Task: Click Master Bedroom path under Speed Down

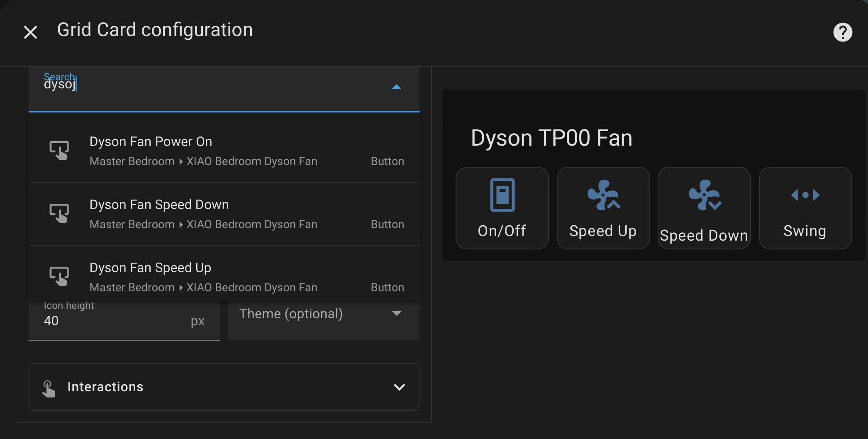Action: pyautogui.click(x=203, y=224)
